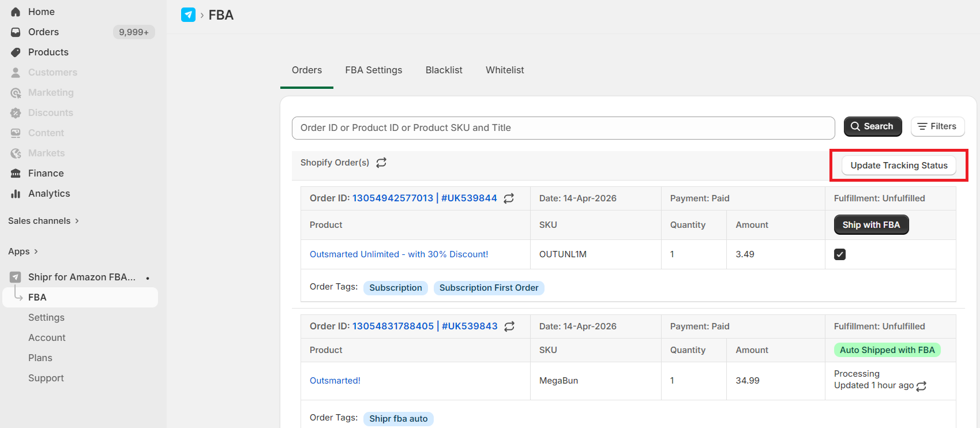Open the Products sidebar section

click(48, 52)
